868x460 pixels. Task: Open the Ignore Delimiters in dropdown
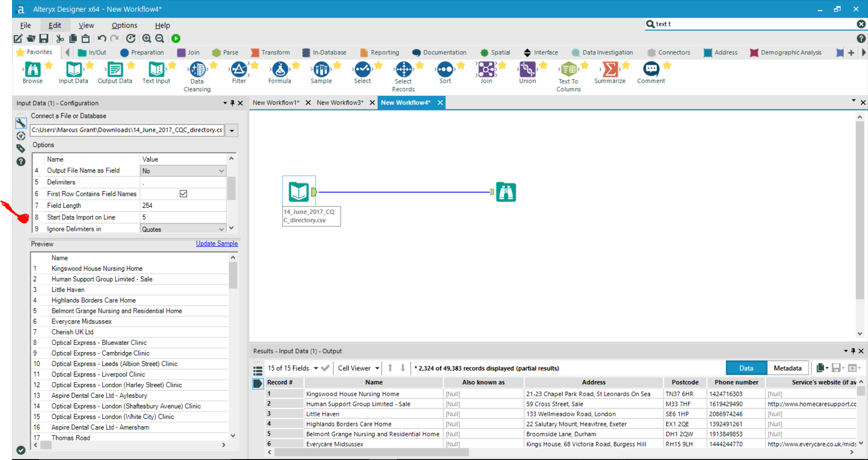point(222,229)
